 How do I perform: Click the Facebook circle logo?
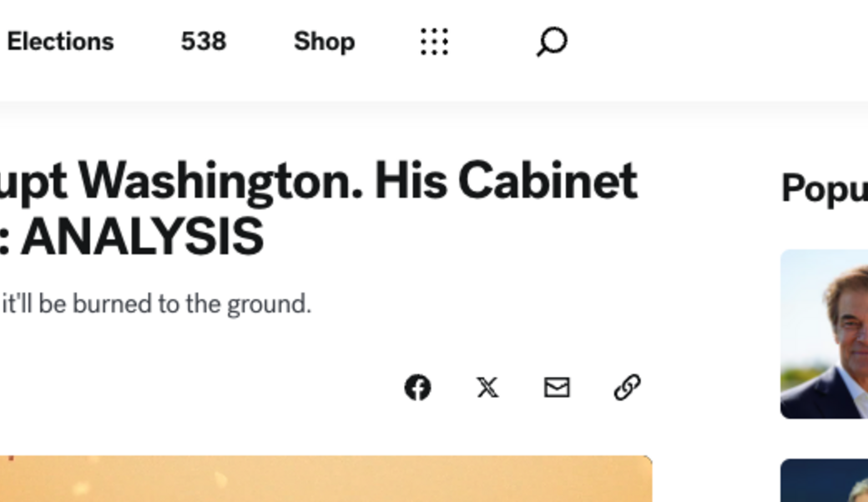(x=418, y=388)
